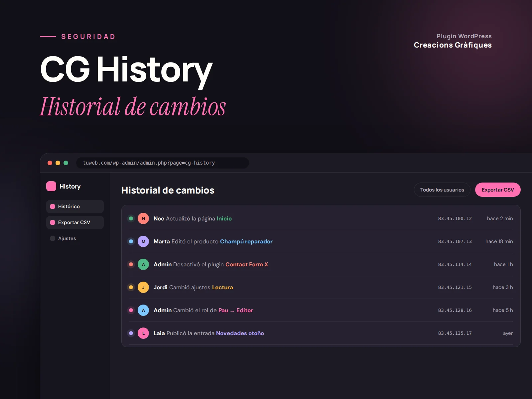Open the Contact Form X plugin link
Screen dimensions: 532x399
click(247, 264)
